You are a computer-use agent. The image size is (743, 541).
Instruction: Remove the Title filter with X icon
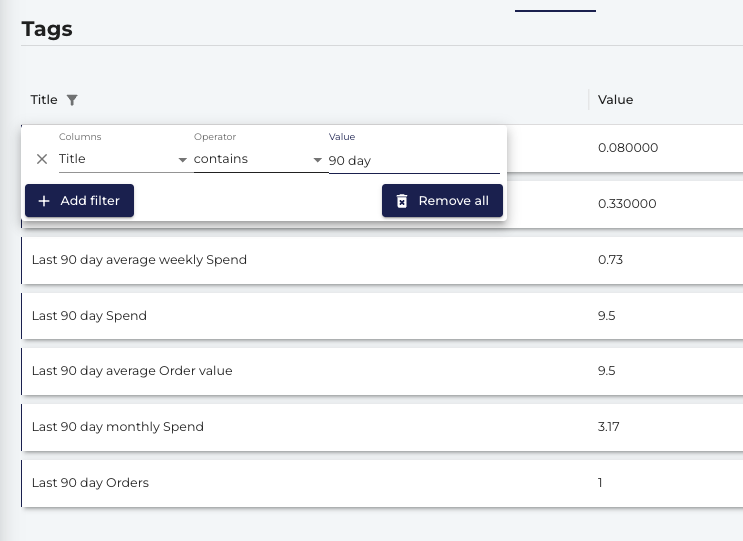(42, 159)
